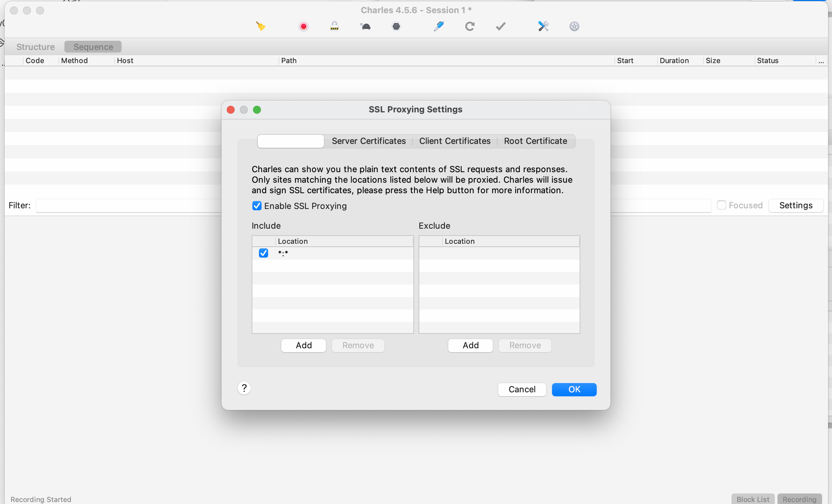Open the filter Settings button
Image resolution: width=832 pixels, height=504 pixels.
pos(796,205)
